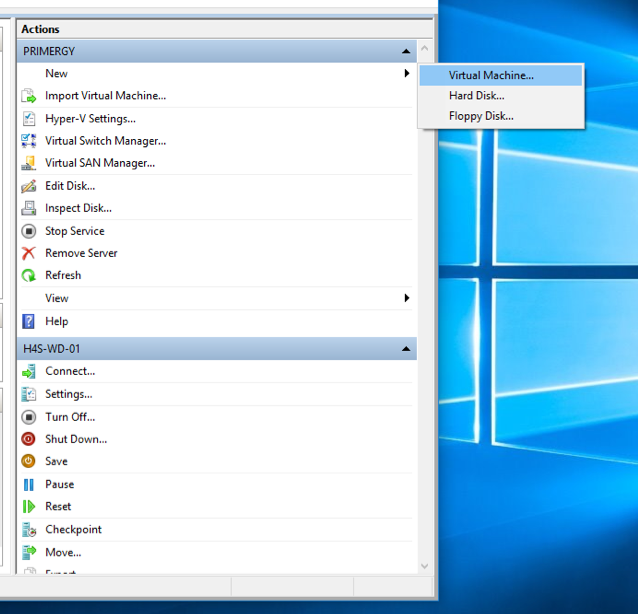Click the Checkpoint icon
638x614 pixels.
coord(28,529)
